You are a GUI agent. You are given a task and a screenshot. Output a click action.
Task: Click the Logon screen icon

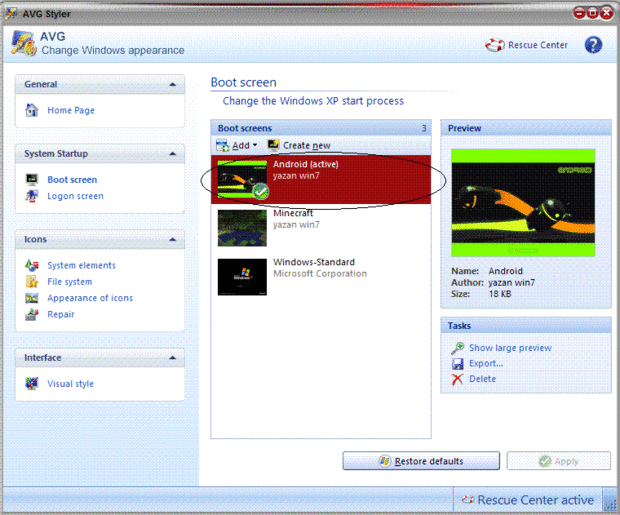[x=32, y=196]
